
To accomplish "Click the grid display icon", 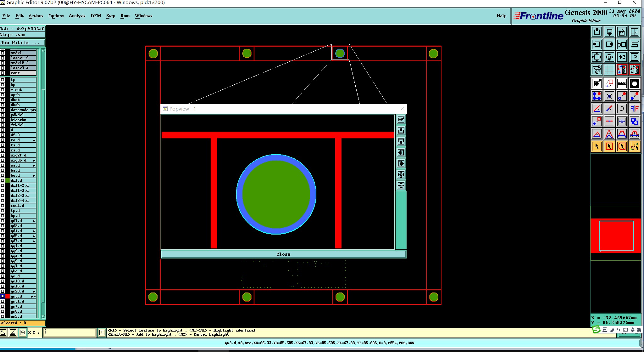I will click(x=609, y=70).
